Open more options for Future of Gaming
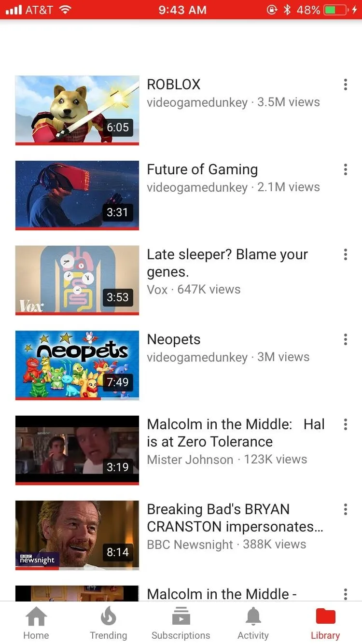Image resolution: width=362 pixels, height=644 pixels. tap(345, 169)
